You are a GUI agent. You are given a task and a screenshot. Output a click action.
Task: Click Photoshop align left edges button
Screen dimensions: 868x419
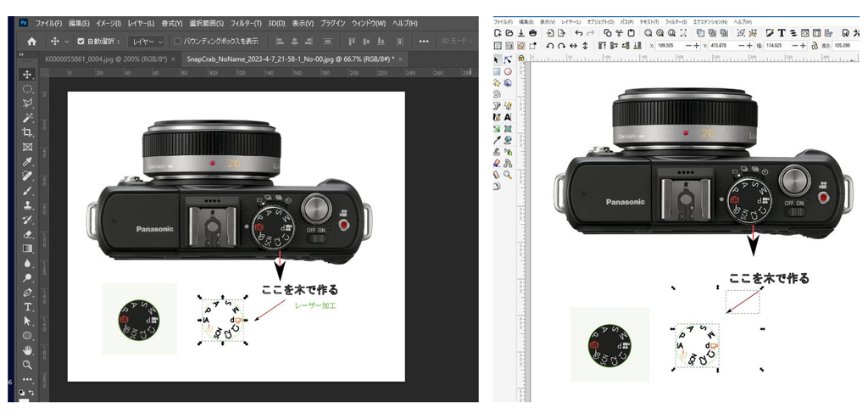pos(280,41)
